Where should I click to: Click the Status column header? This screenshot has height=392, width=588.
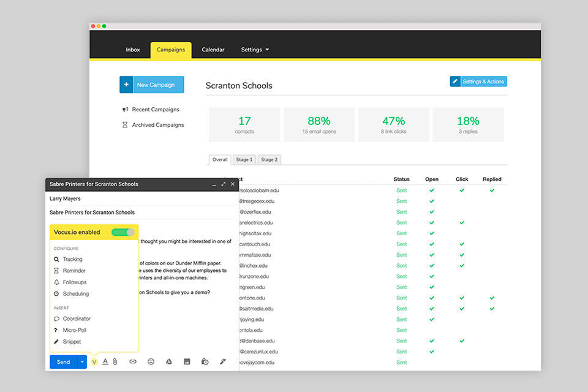tap(402, 179)
